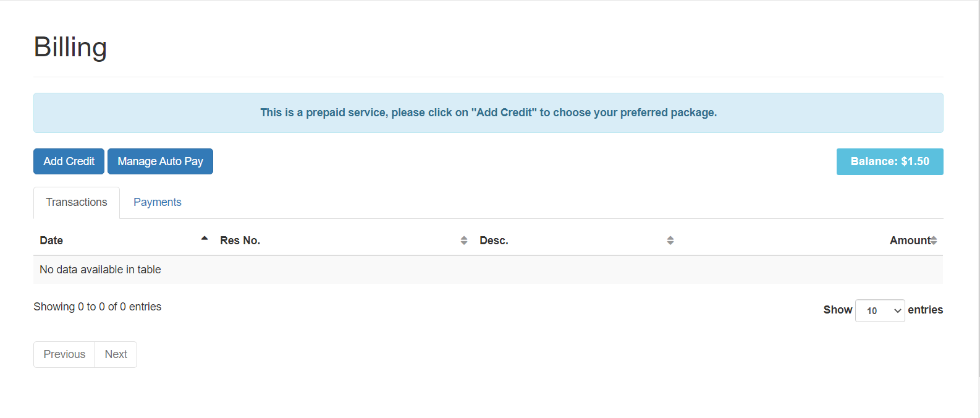Click the prepaid service info banner
The image size is (980, 418).
click(x=488, y=113)
